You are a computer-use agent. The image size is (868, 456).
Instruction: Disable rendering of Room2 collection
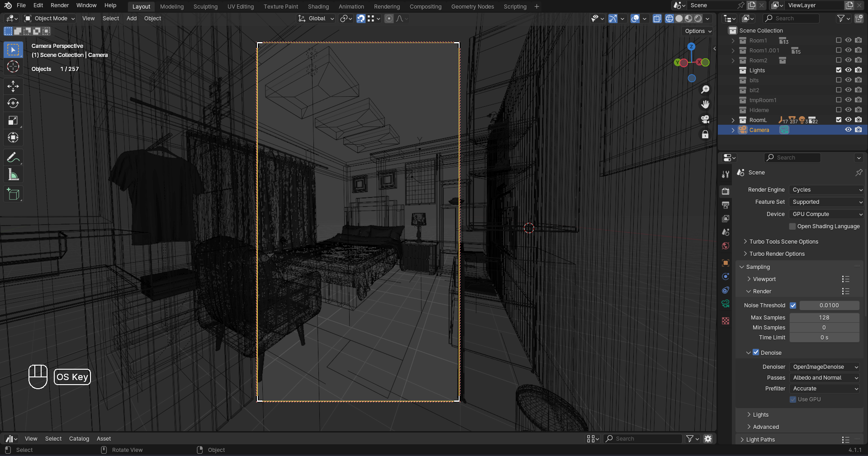[x=859, y=60]
